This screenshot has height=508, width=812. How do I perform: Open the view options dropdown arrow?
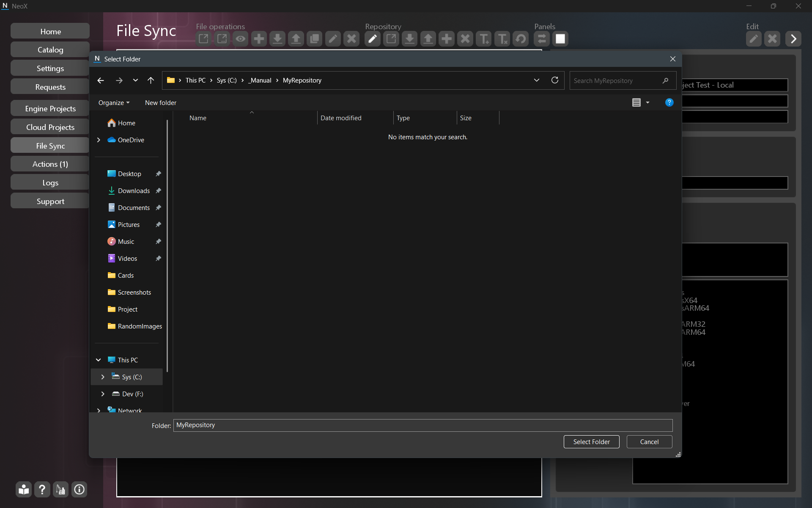pyautogui.click(x=647, y=103)
